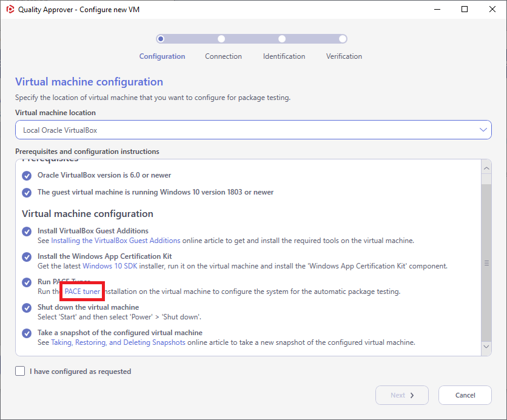Screen dimensions: 507x420
Task: Click the Connection step dot in progress bar
Action: click(221, 39)
